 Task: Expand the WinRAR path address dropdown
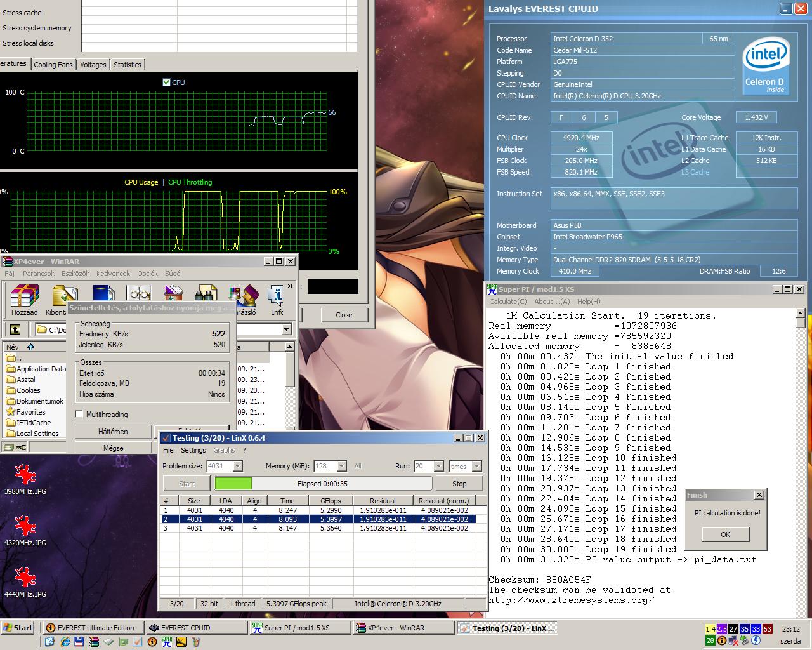tap(286, 329)
